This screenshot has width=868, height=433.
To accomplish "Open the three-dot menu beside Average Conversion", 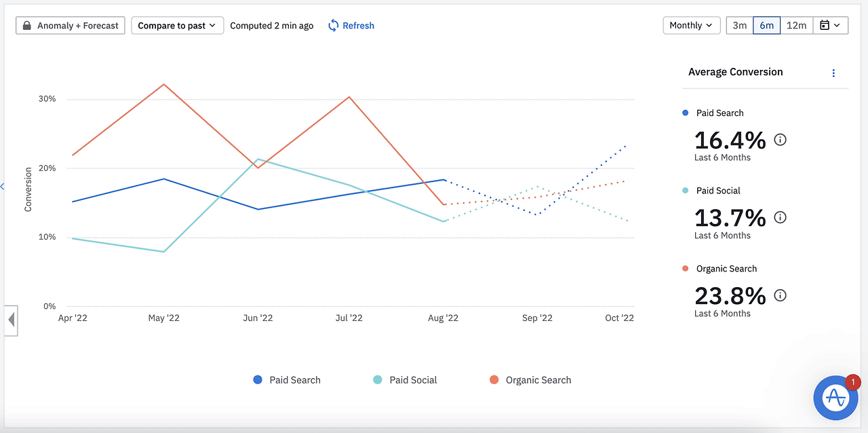I will [x=833, y=73].
